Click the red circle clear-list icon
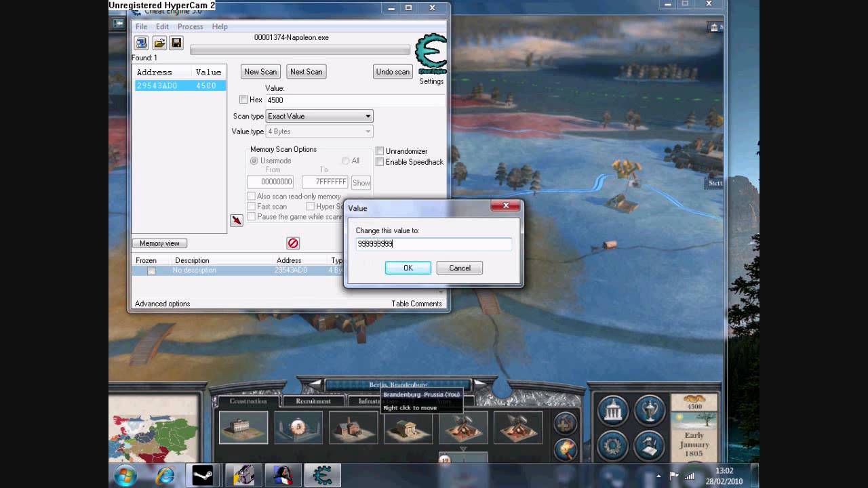Screen dimensions: 868x488 click(293, 243)
